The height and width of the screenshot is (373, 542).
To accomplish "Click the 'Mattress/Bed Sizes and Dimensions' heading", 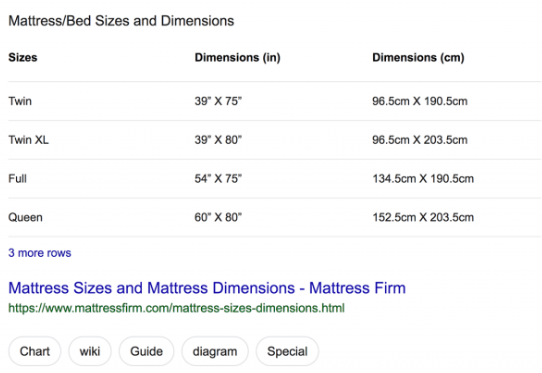I will click(x=121, y=21).
